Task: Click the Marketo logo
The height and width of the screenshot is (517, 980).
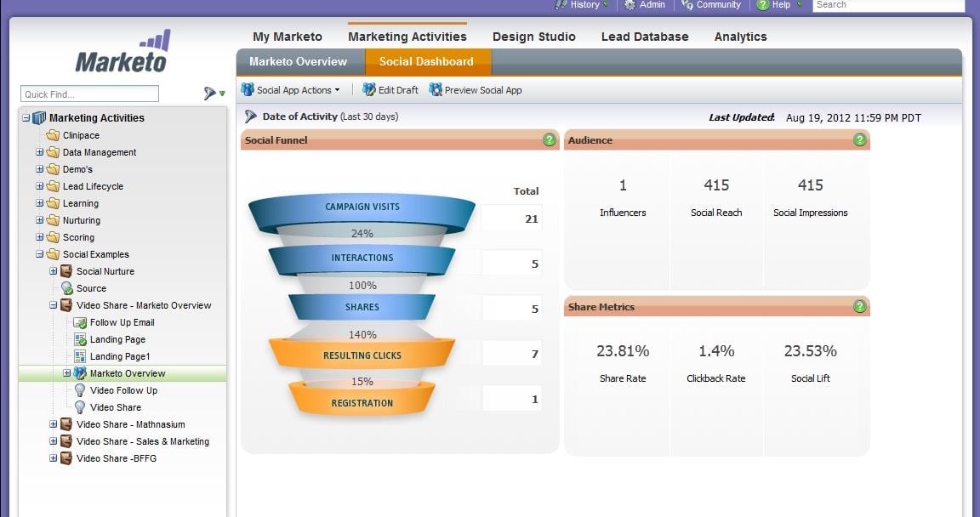Action: click(122, 50)
